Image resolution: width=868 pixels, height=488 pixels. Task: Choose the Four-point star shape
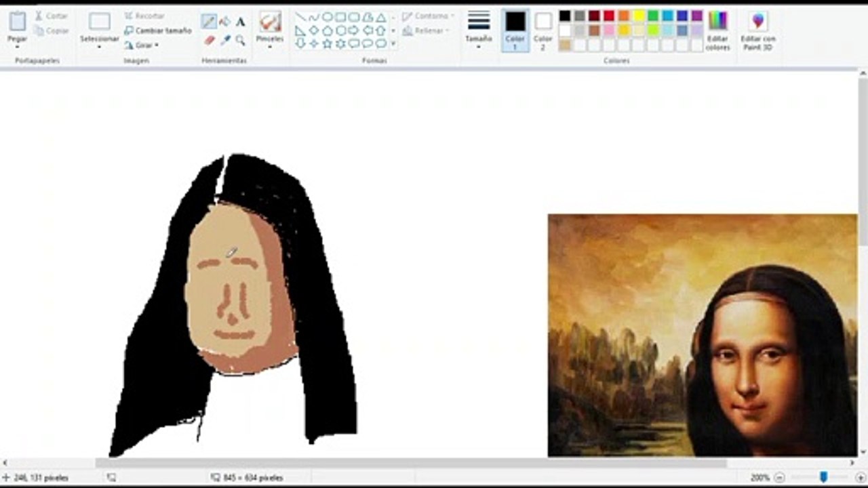click(314, 43)
